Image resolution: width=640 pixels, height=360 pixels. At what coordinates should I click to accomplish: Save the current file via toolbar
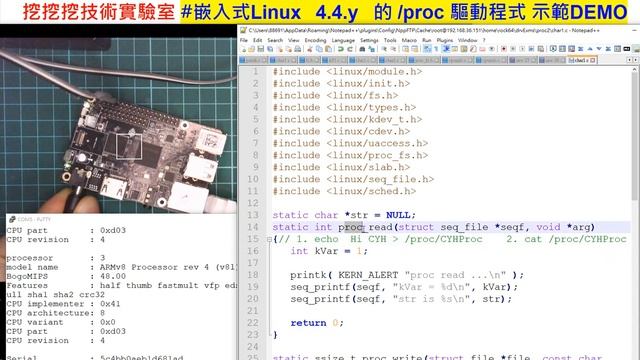point(260,49)
